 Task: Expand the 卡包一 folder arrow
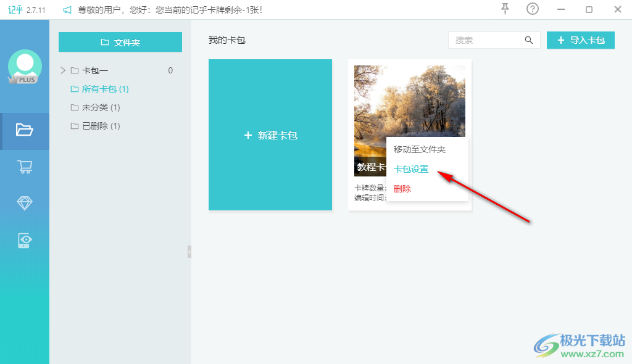(62, 70)
